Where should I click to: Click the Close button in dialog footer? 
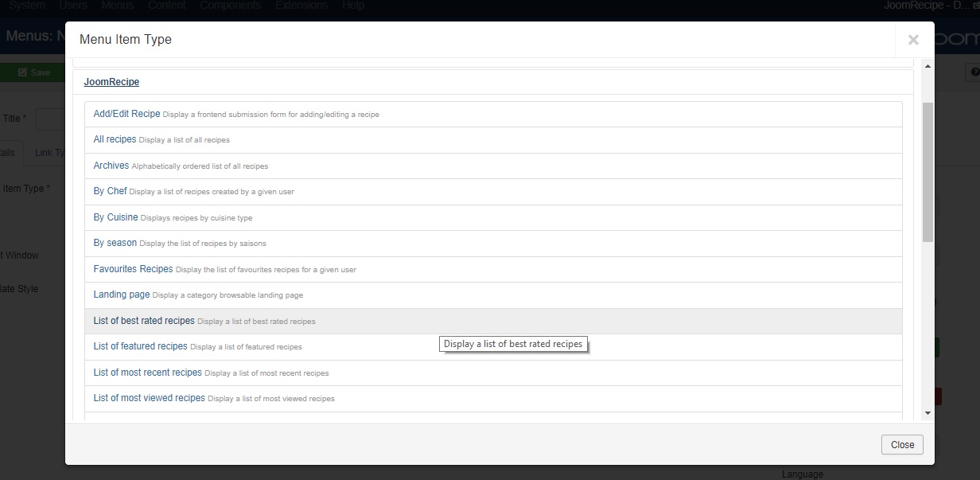pos(902,444)
